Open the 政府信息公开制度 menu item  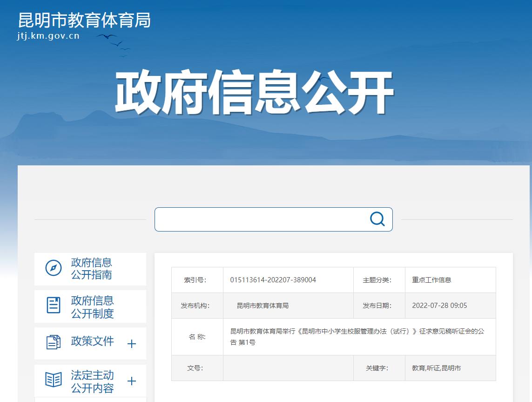coord(92,307)
